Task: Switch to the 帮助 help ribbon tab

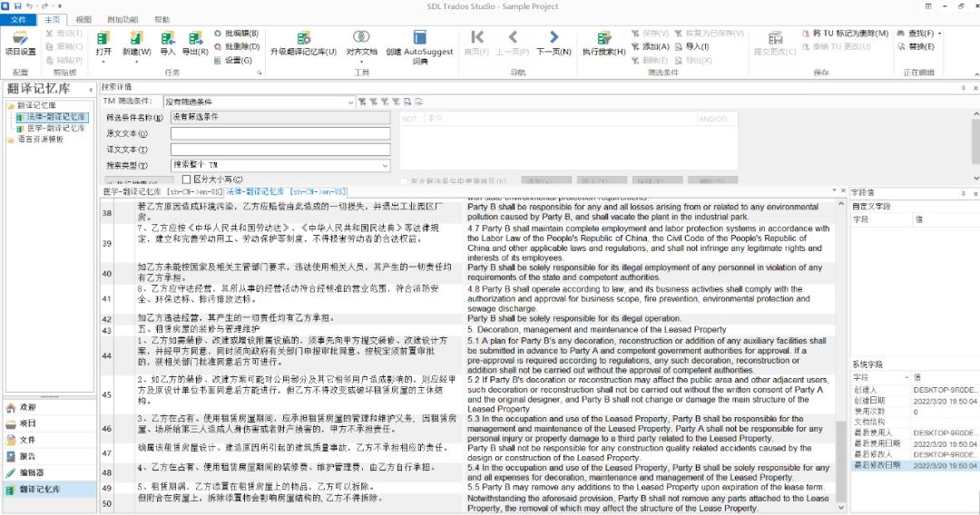Action: pyautogui.click(x=162, y=20)
